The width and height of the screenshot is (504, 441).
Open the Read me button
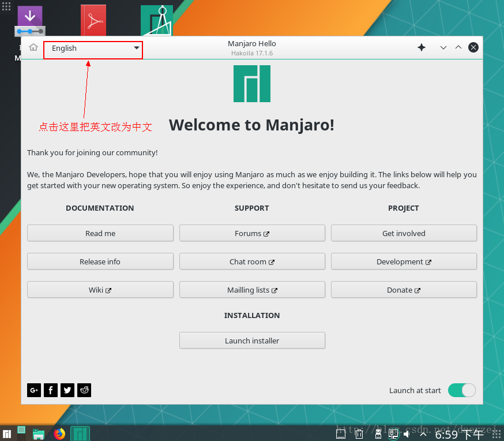coord(100,233)
